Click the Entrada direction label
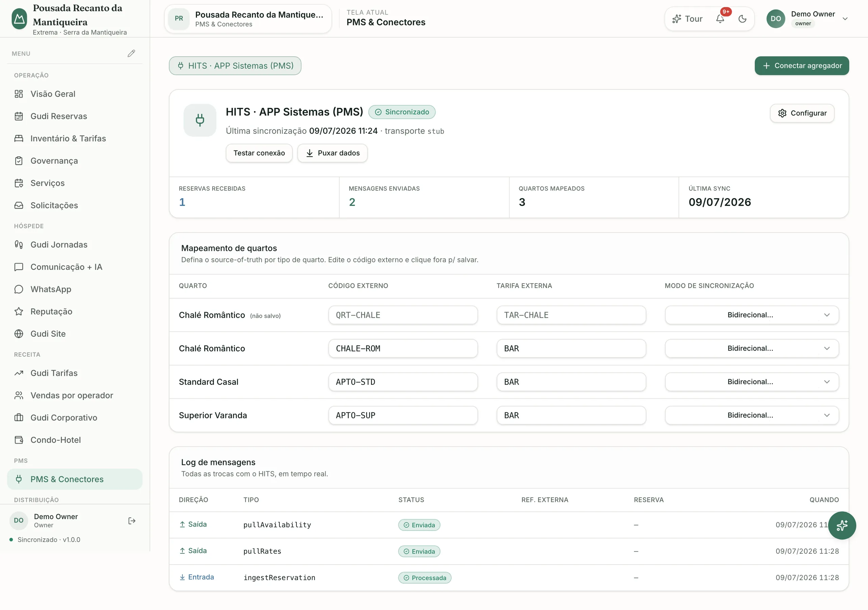 click(x=197, y=577)
